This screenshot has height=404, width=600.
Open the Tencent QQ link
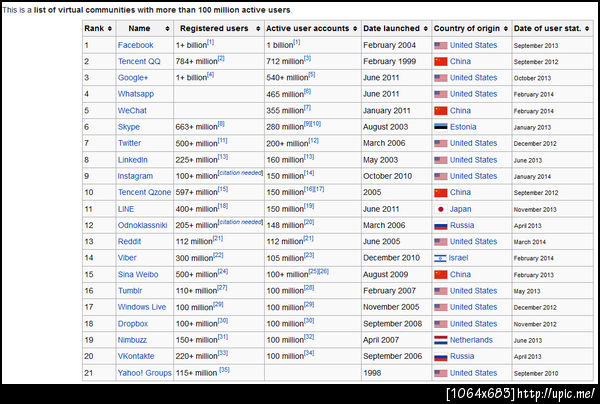click(x=139, y=62)
